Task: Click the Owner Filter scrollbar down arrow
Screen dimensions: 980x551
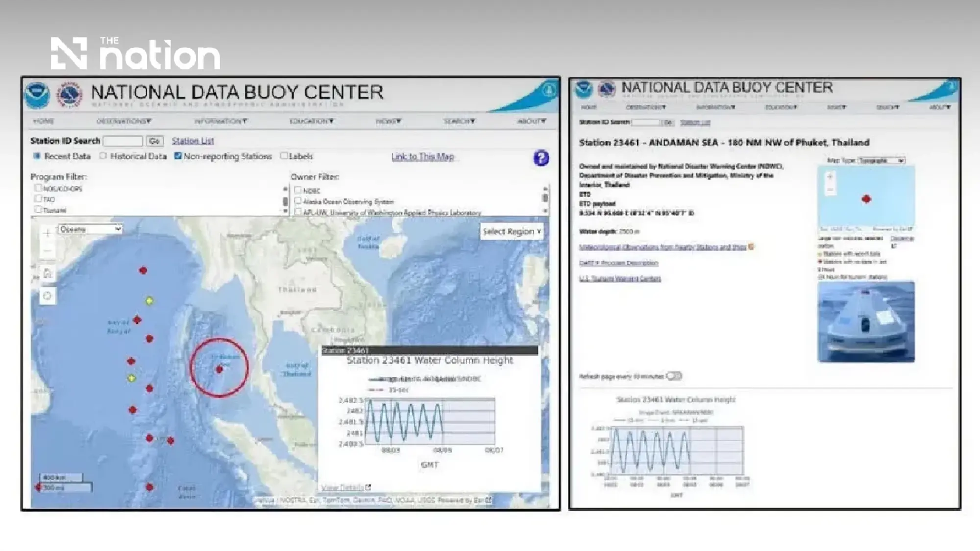Action: (x=545, y=211)
